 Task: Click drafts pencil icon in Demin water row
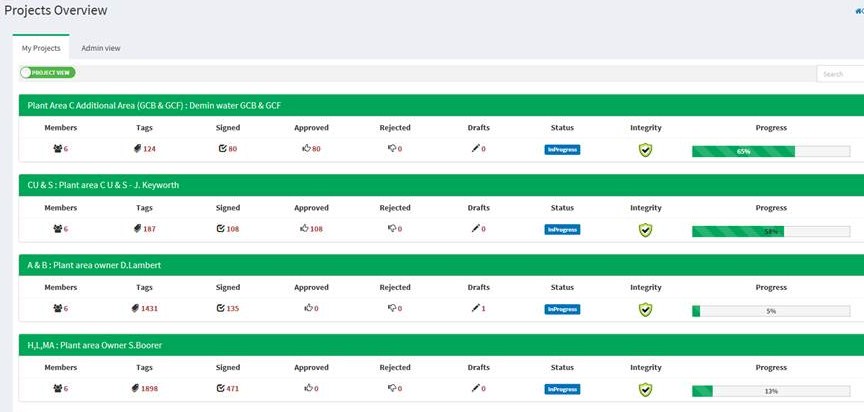[x=476, y=149]
